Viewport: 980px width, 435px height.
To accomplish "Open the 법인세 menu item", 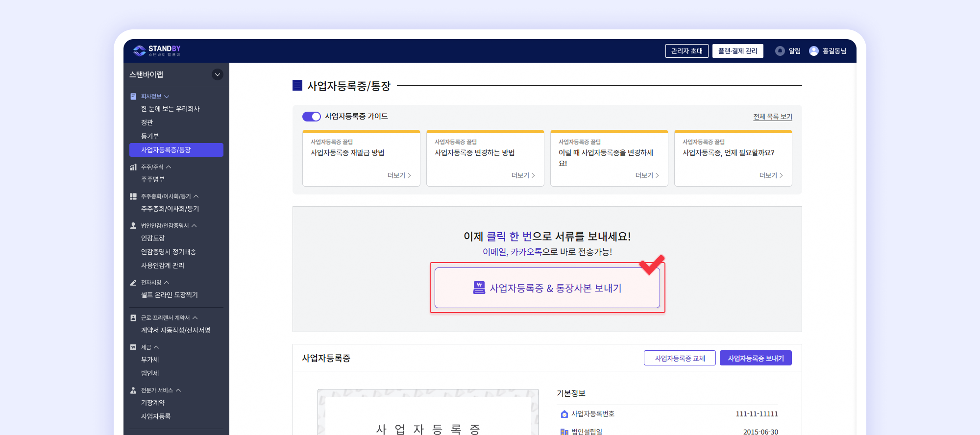I will click(x=150, y=373).
